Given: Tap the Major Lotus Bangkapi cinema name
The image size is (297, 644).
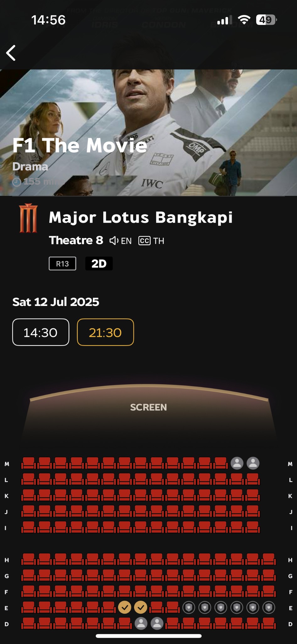Looking at the screenshot, I should (x=141, y=217).
